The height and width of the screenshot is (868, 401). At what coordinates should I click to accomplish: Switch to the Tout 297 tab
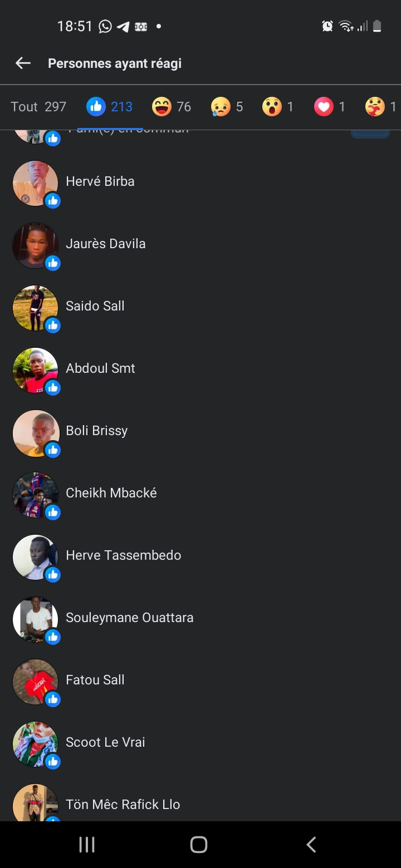[38, 106]
